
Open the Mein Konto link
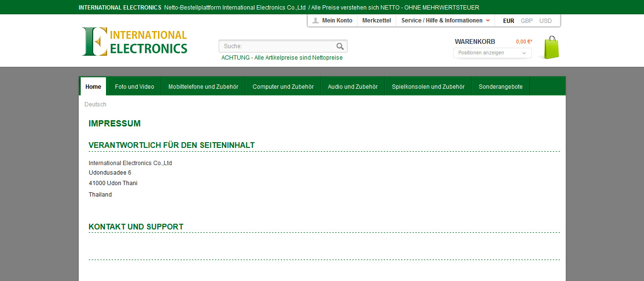[x=337, y=21]
